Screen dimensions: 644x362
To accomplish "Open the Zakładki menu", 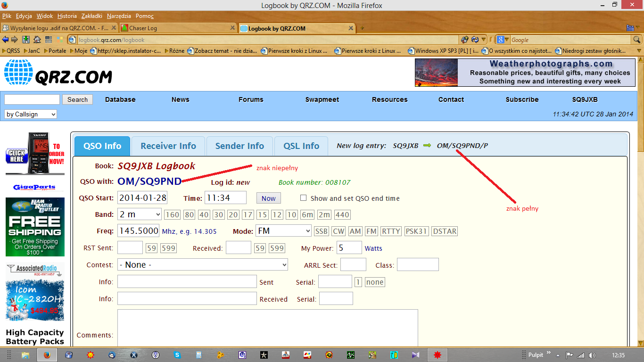I will tap(91, 16).
